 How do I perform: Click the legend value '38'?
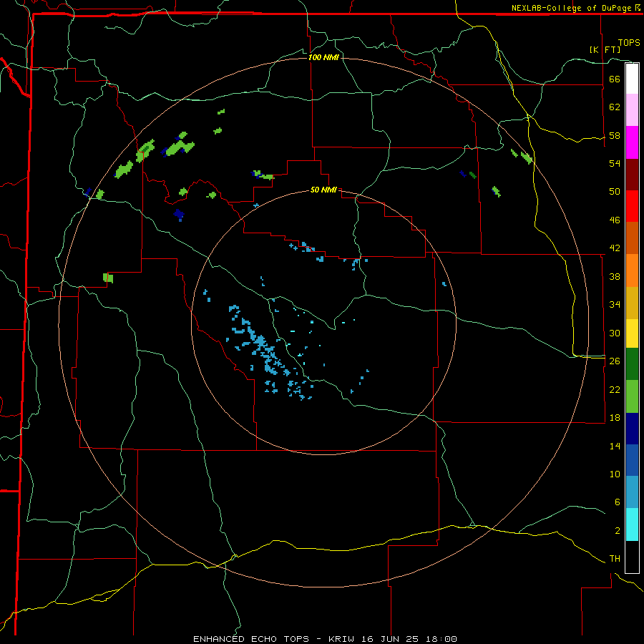coord(615,276)
